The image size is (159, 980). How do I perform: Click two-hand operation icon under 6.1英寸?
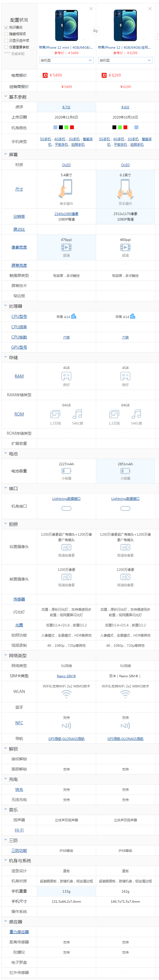pos(125,189)
